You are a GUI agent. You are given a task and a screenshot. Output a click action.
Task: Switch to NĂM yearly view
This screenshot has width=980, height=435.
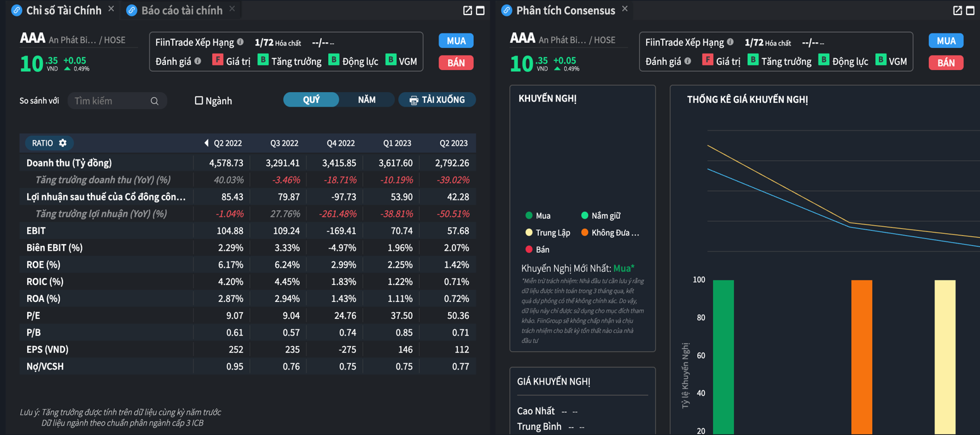coord(367,100)
